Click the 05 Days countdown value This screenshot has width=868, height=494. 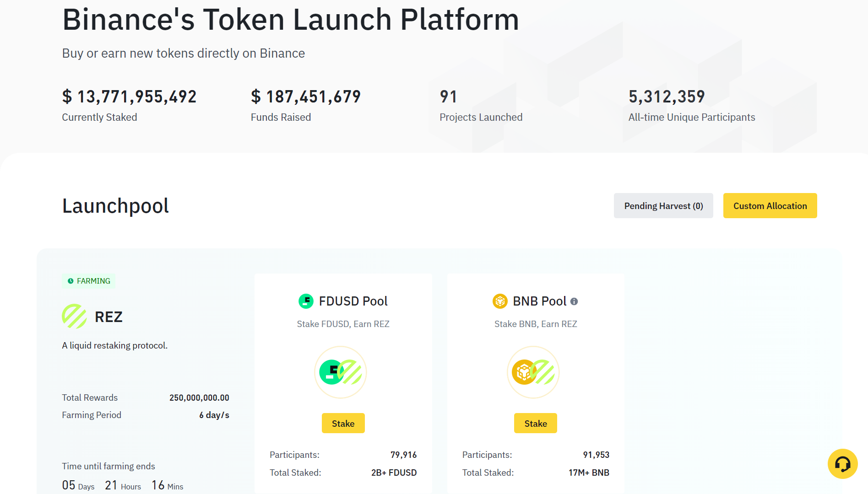tap(78, 485)
